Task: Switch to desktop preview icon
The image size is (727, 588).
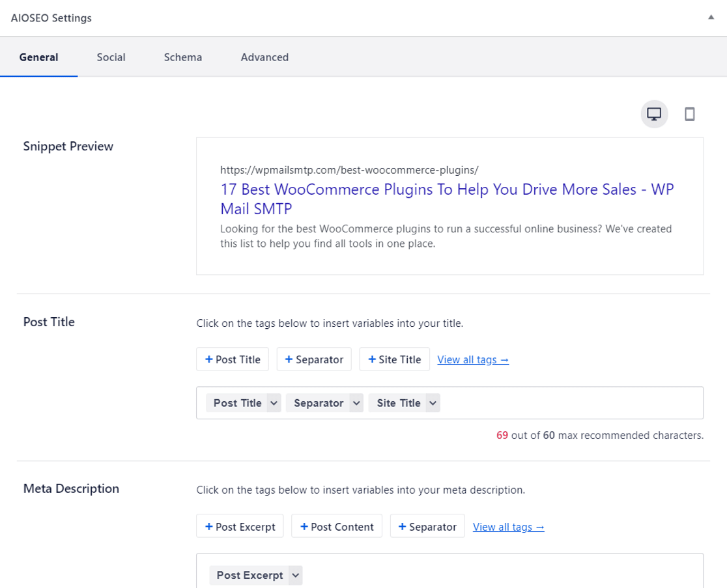Action: point(654,115)
